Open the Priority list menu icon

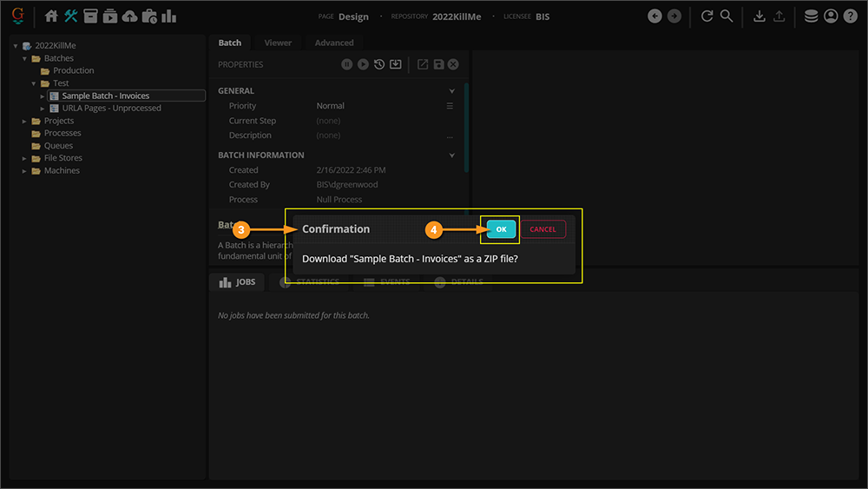coord(450,106)
